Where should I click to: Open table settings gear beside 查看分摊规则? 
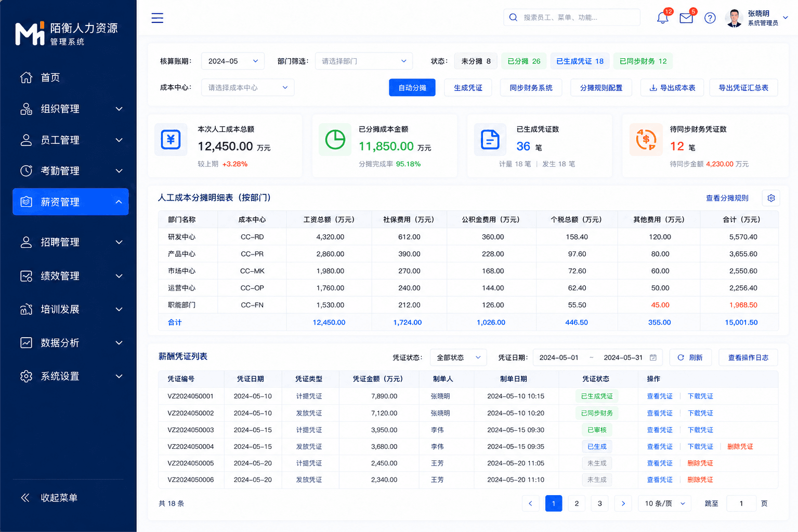(x=771, y=198)
